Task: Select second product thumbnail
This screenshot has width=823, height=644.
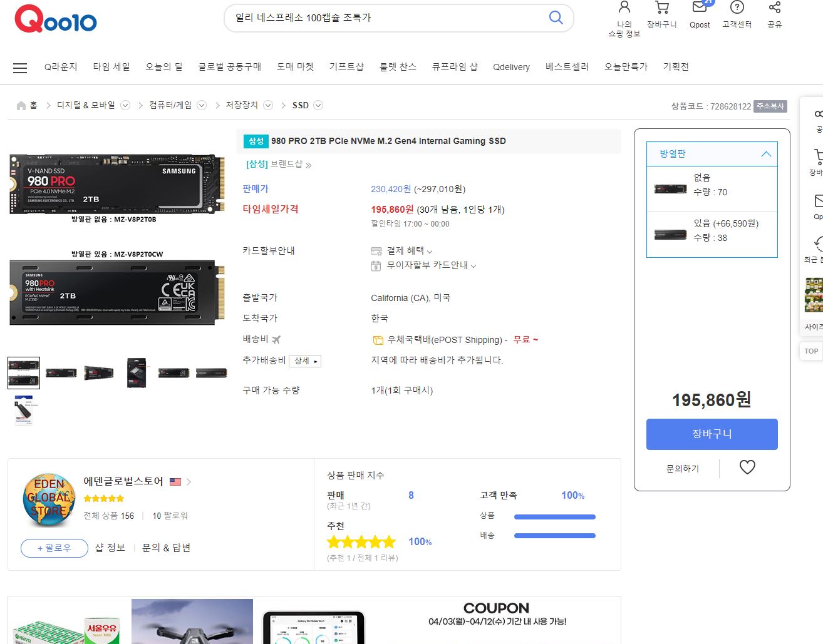Action: [61, 373]
